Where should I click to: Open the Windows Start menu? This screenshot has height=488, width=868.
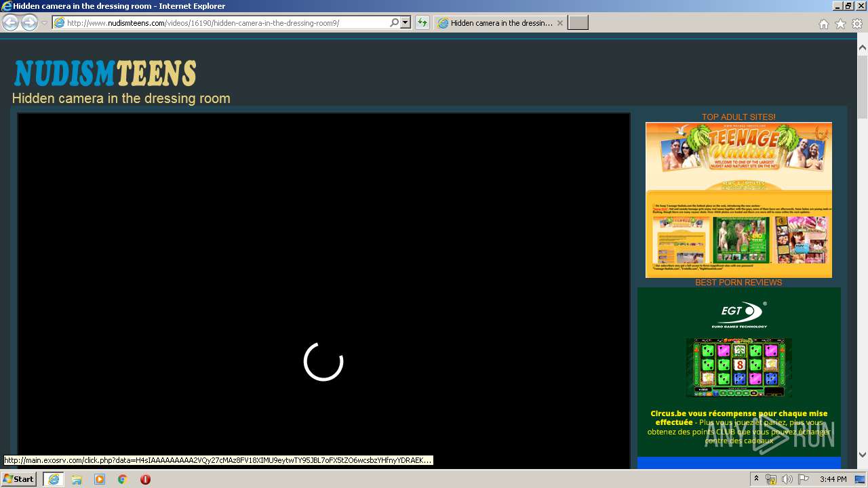click(18, 479)
